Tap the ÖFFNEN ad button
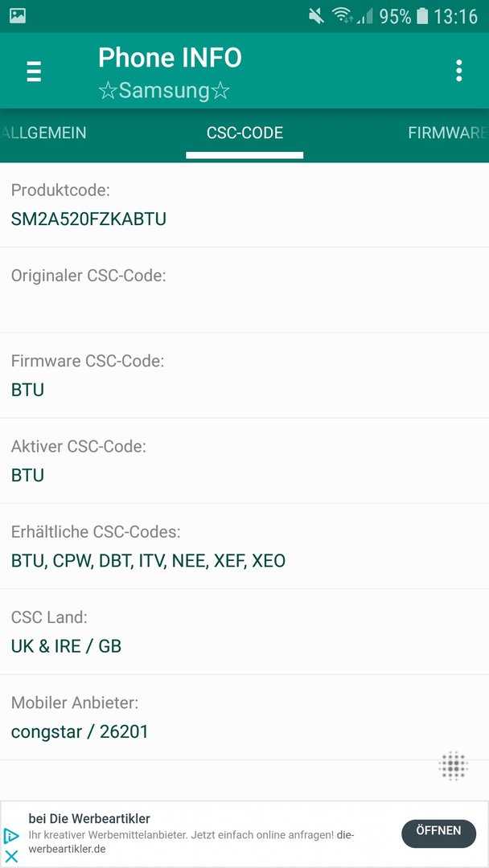The height and width of the screenshot is (868, 489). (x=438, y=833)
